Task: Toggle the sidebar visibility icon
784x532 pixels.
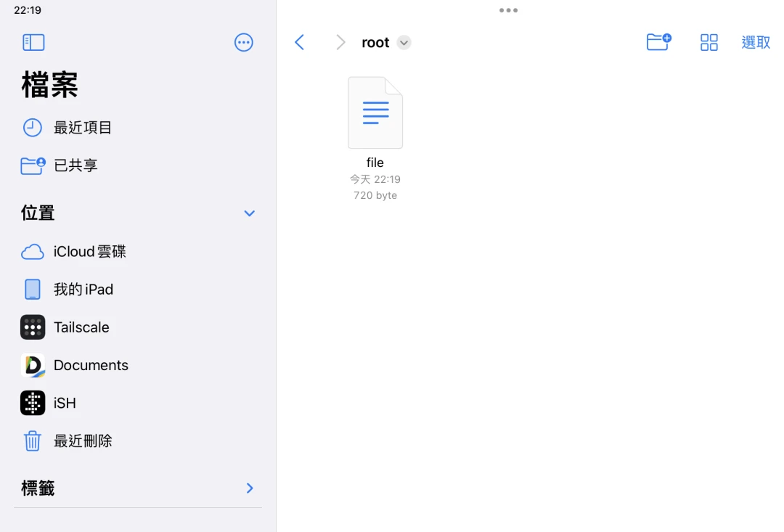Action: pyautogui.click(x=33, y=43)
